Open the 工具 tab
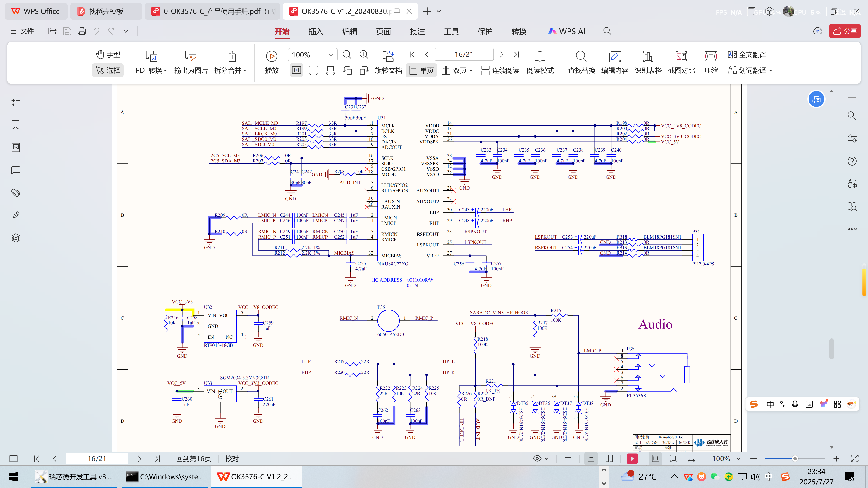 click(451, 31)
